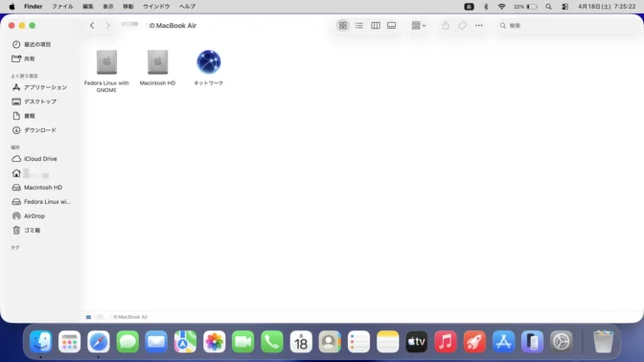Open the ネットワーク globe icon
Viewport: 644px width, 362px height.
coord(209,62)
